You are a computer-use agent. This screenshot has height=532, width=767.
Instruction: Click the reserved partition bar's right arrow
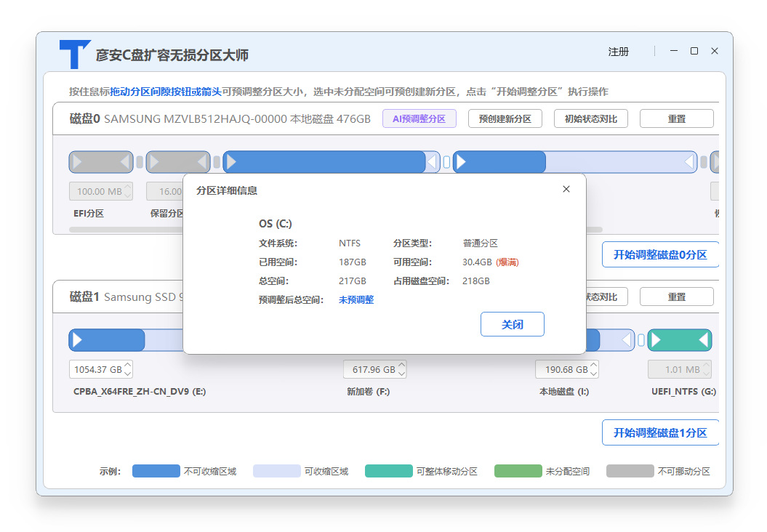[203, 162]
